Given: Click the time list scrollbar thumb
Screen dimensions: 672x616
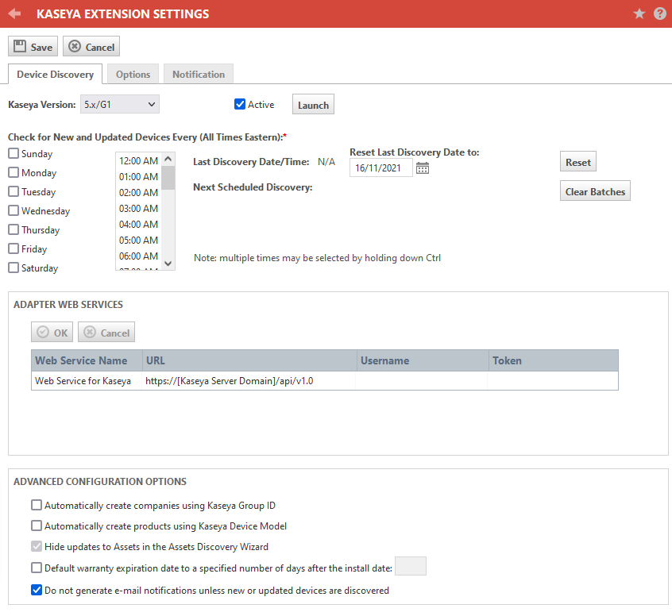Looking at the screenshot, I should pos(168,177).
